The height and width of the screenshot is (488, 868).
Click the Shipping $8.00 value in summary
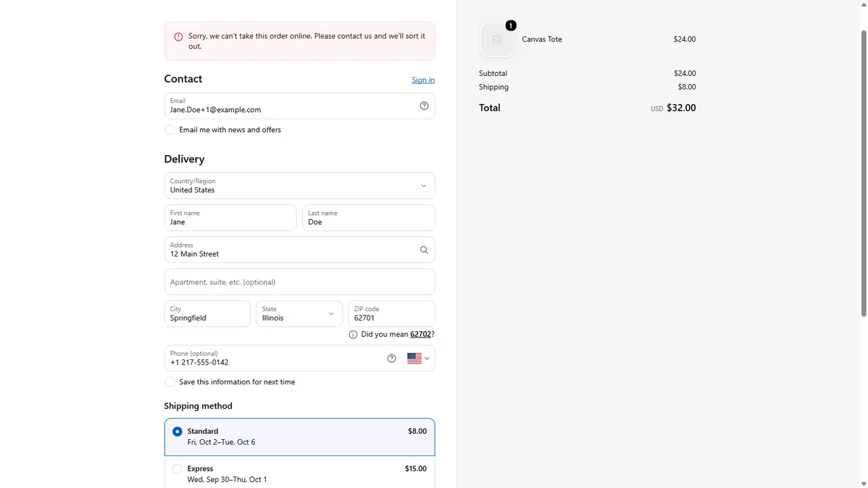pyautogui.click(x=687, y=87)
